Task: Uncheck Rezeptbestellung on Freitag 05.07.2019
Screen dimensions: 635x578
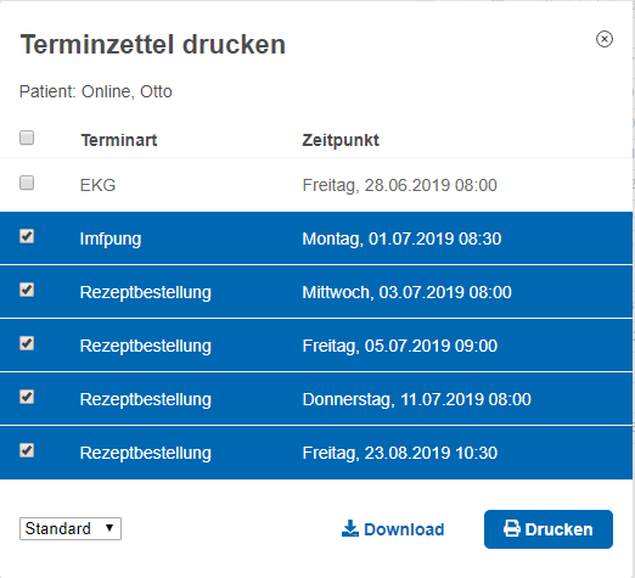Action: [27, 343]
